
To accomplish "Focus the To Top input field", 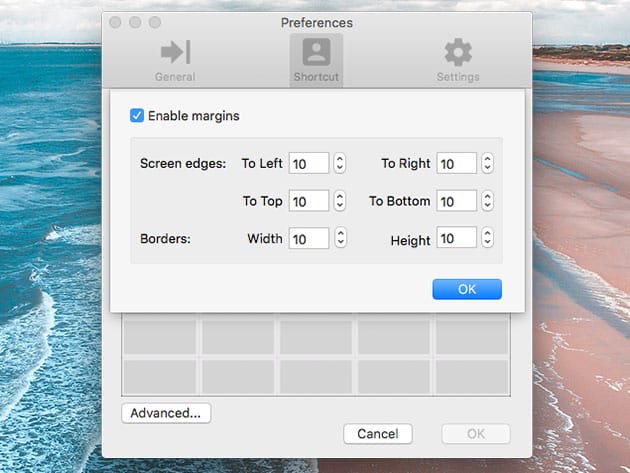I will tap(309, 201).
